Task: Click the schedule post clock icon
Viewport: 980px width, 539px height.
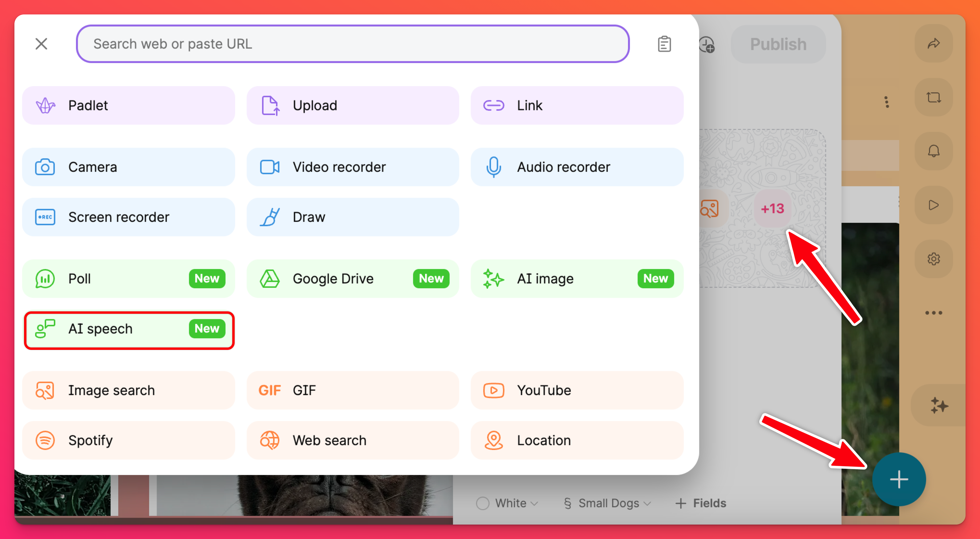Action: (707, 45)
